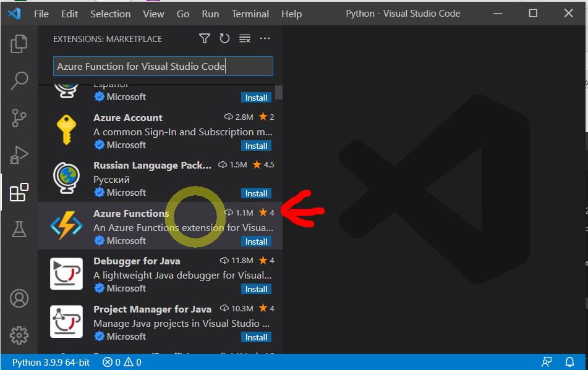Clear extensions search results
Screen dimensions: 588x370
tap(244, 38)
